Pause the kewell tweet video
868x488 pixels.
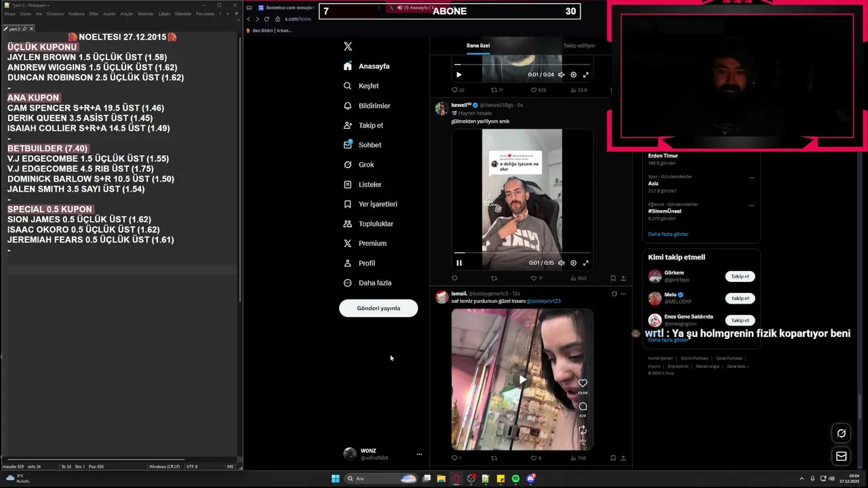tap(459, 263)
